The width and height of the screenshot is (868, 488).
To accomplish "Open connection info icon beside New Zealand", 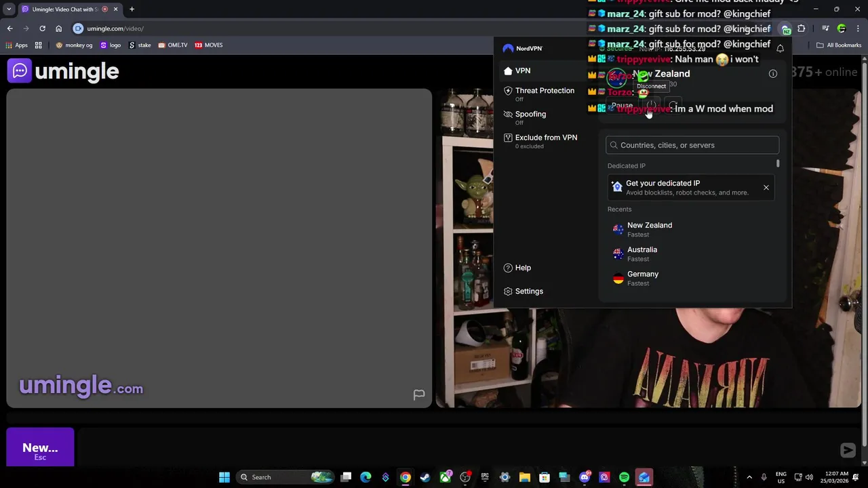I will [772, 74].
